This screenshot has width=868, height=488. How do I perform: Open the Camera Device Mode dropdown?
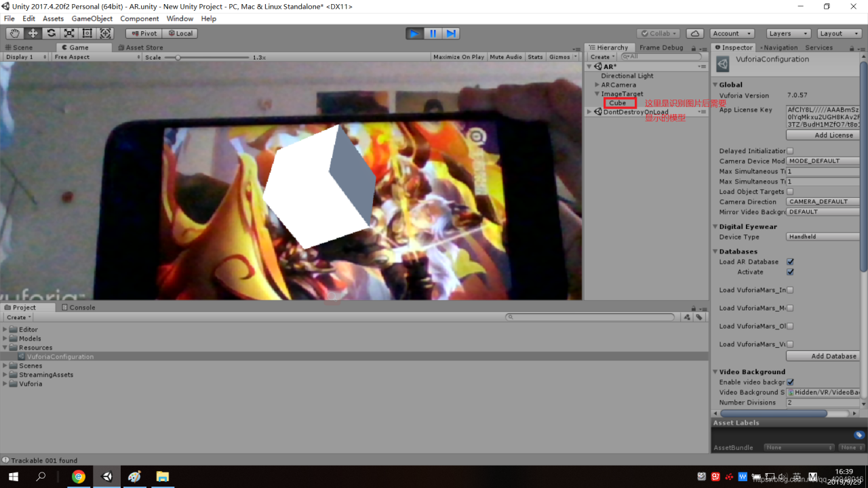(823, 161)
